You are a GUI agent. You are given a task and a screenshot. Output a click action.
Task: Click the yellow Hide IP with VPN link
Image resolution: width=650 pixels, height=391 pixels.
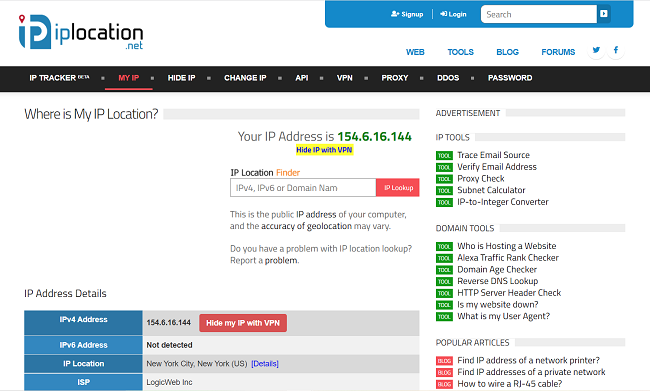pos(324,150)
